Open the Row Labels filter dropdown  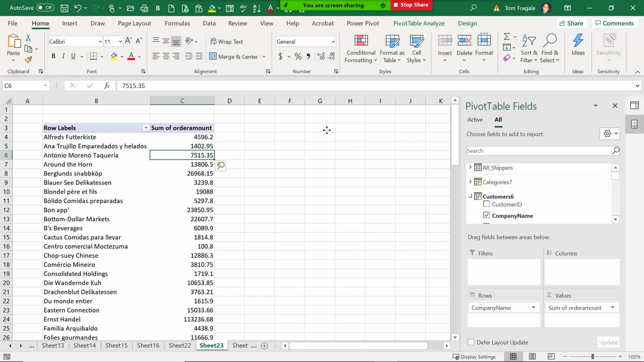[x=146, y=128]
